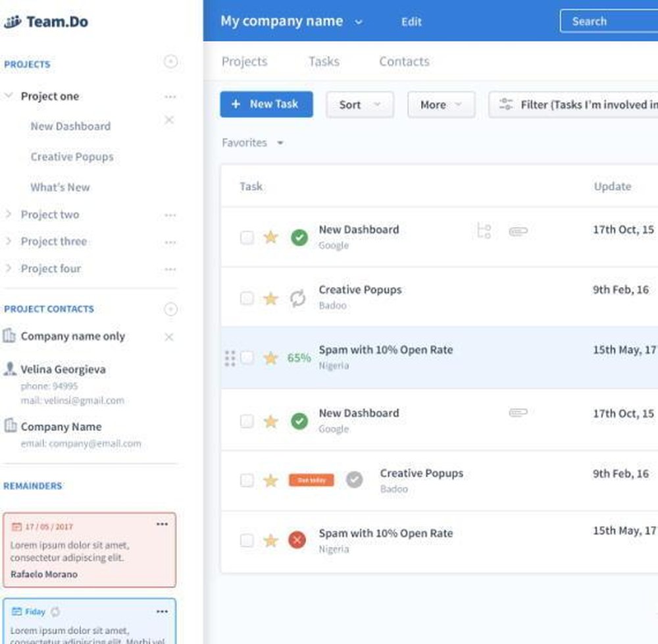
Task: Check the first Creative Popups task checkbox
Action: (247, 298)
